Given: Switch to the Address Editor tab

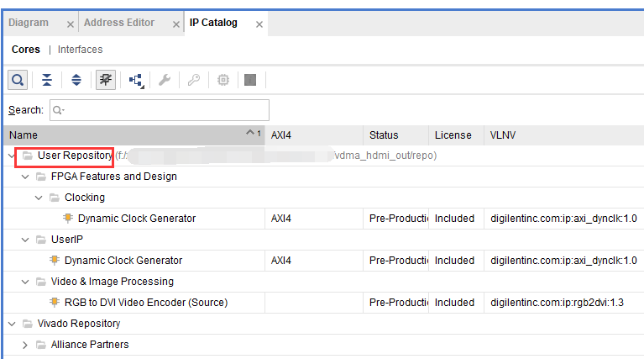Looking at the screenshot, I should click(119, 23).
